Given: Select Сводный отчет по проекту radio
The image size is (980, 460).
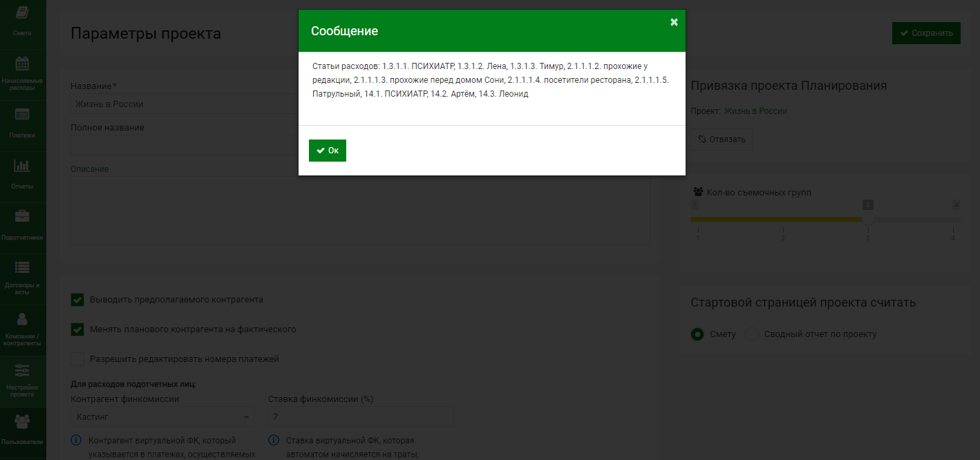Looking at the screenshot, I should [751, 334].
